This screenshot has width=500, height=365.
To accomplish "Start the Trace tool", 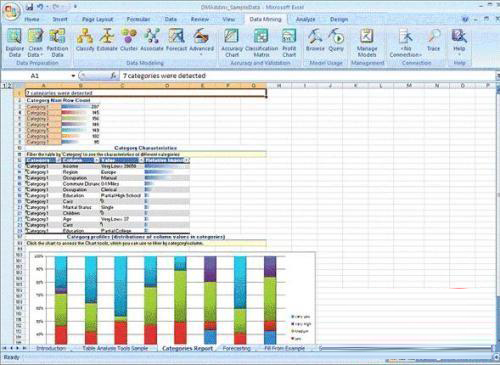I will 433,40.
